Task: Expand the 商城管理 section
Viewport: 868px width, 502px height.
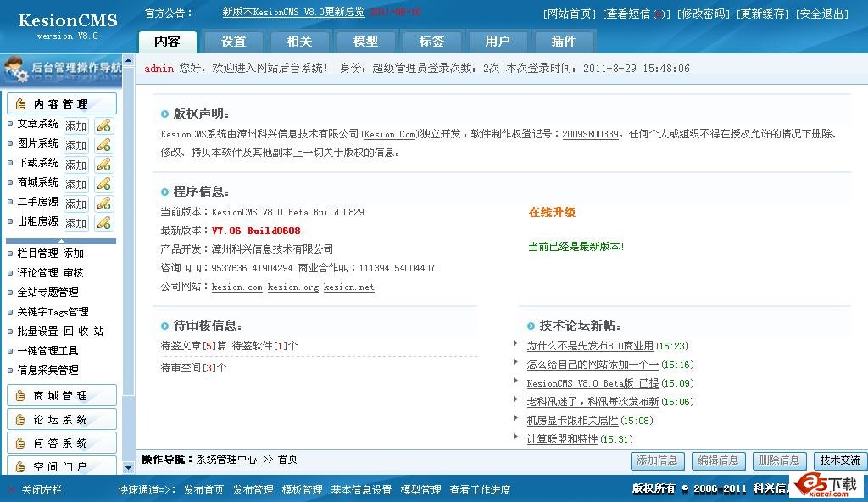Action: click(61, 396)
